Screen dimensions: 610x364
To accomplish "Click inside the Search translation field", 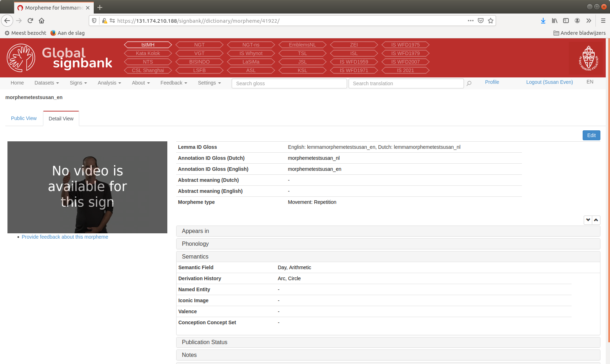I will (406, 83).
